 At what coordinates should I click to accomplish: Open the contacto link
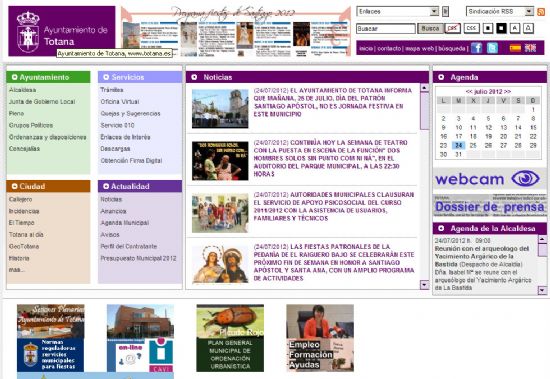coord(389,48)
